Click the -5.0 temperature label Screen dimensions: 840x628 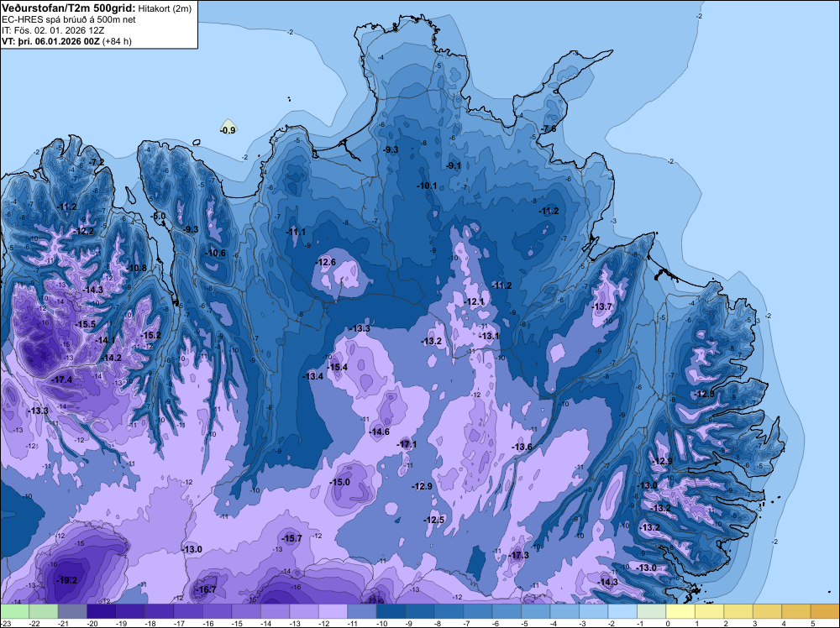click(x=158, y=217)
